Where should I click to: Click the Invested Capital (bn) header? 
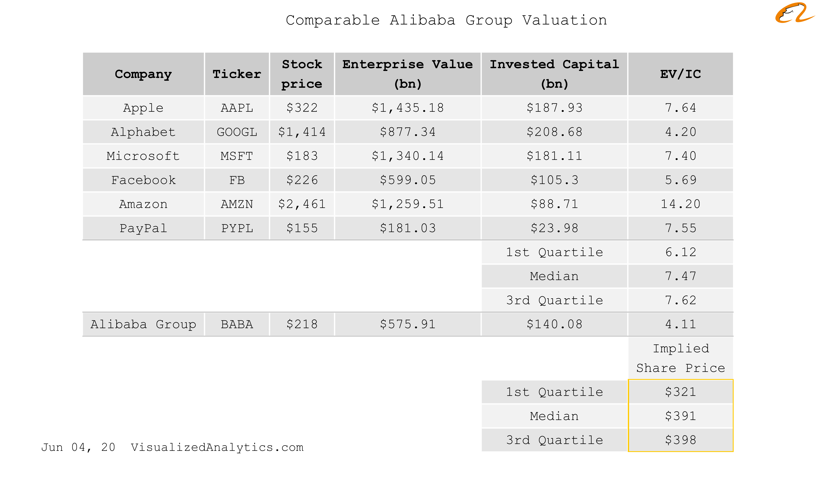click(554, 74)
